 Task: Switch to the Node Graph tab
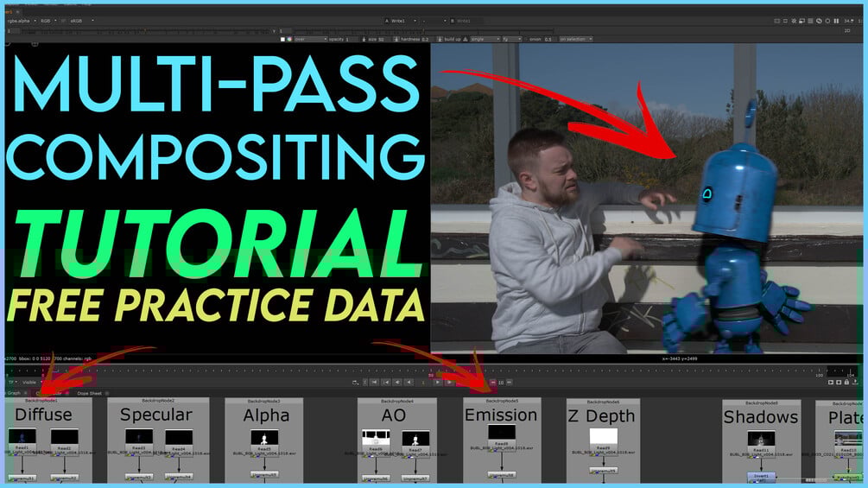[x=13, y=393]
